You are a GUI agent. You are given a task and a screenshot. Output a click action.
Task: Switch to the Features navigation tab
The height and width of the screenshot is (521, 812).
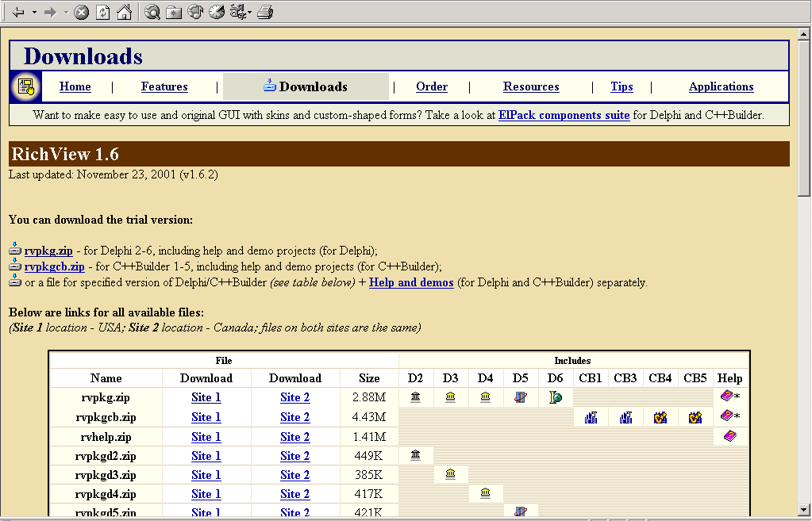click(164, 87)
